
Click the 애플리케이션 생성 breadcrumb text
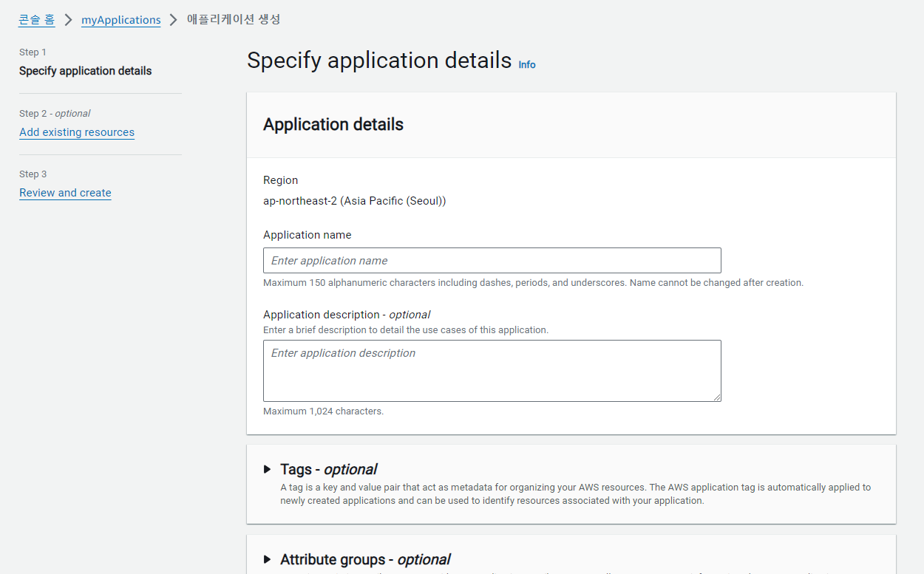[x=234, y=20]
